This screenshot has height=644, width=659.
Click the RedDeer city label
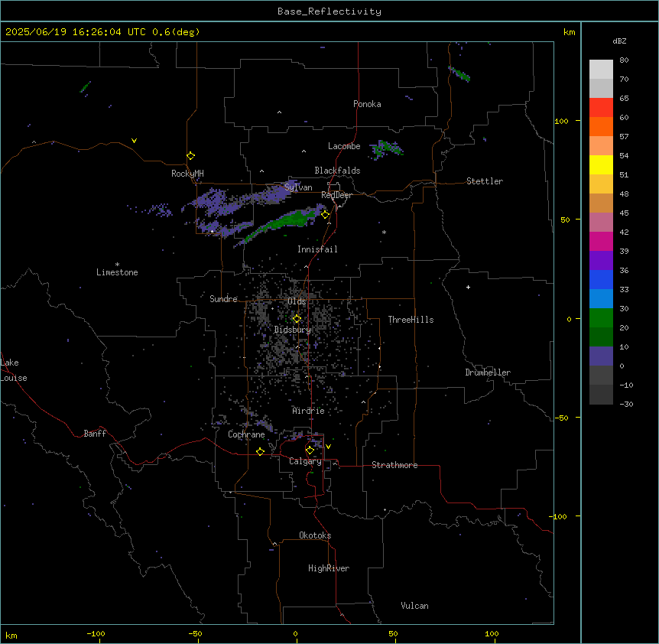[336, 195]
